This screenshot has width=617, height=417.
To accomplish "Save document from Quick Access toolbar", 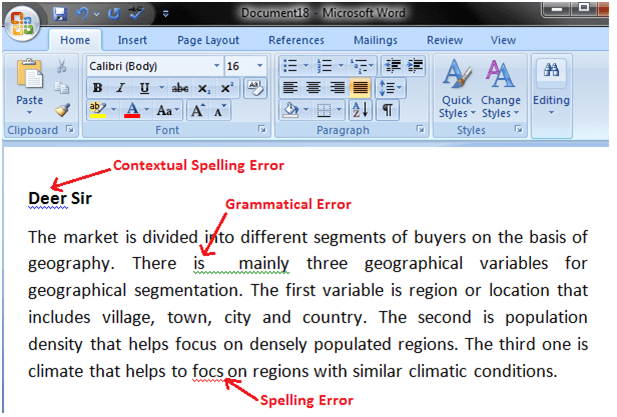I will [61, 15].
